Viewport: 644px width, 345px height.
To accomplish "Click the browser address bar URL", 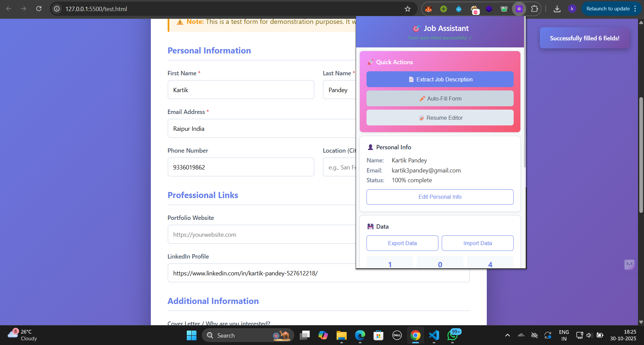I will 96,9.
